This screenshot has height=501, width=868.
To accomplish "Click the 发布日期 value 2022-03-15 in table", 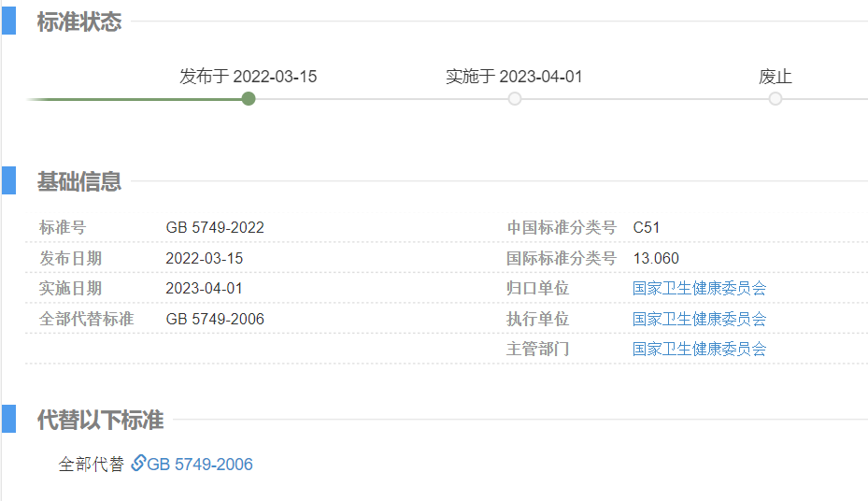I will tap(204, 258).
